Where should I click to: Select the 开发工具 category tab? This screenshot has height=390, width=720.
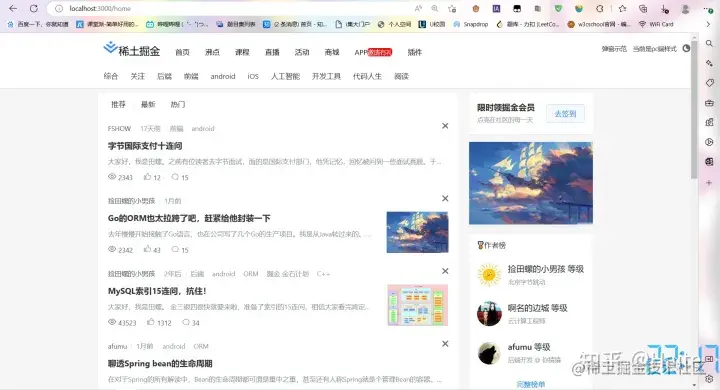(x=326, y=76)
